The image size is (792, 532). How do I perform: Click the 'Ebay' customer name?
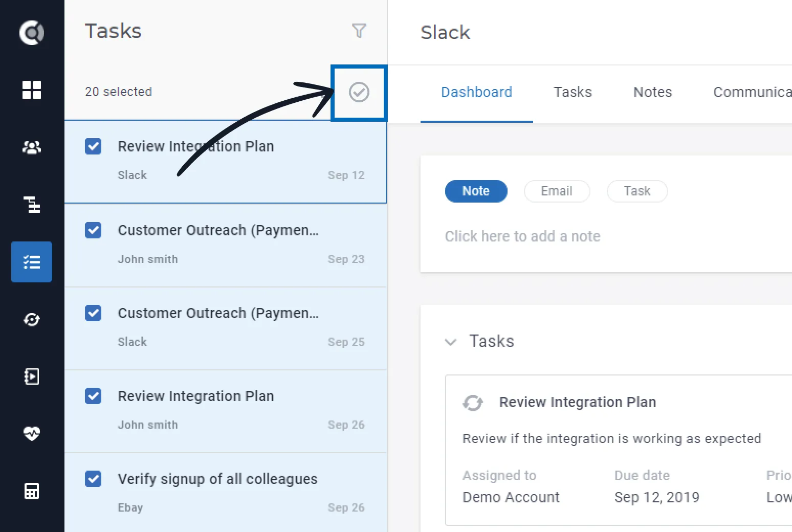coord(130,507)
